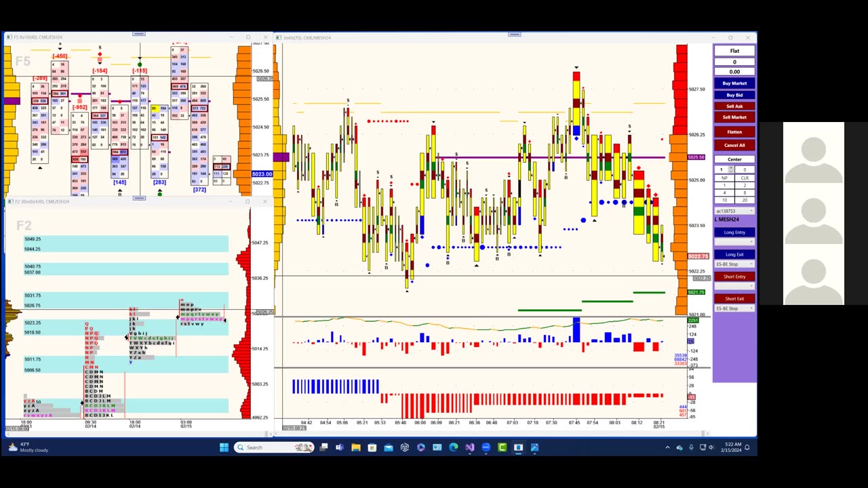868x488 pixels.
Task: Open the Mail app from the taskbar
Action: pyautogui.click(x=388, y=447)
